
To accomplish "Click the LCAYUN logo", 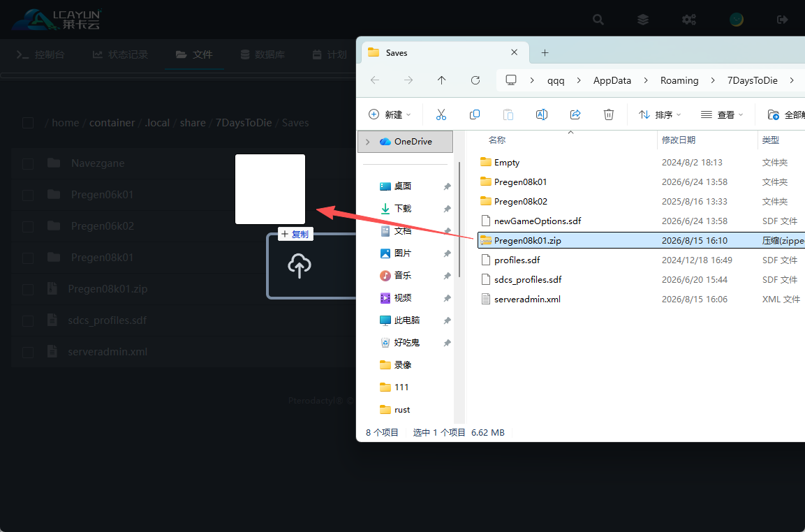I will (x=57, y=20).
